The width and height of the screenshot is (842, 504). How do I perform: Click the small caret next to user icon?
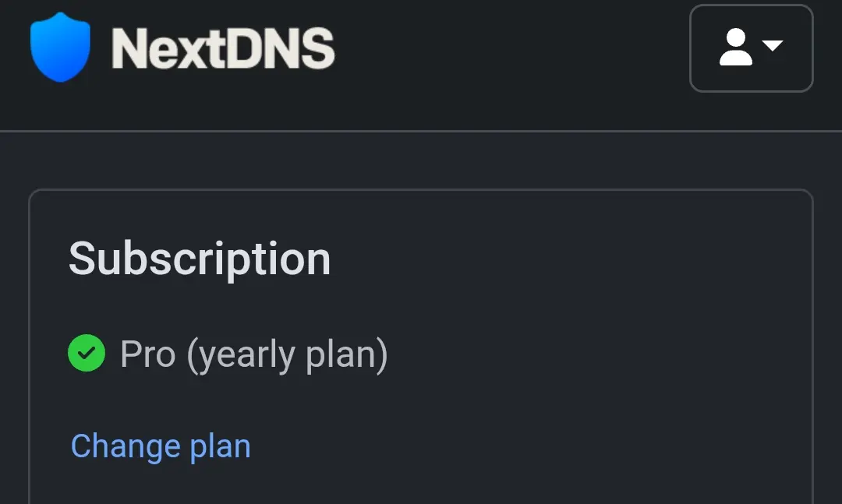(x=772, y=46)
